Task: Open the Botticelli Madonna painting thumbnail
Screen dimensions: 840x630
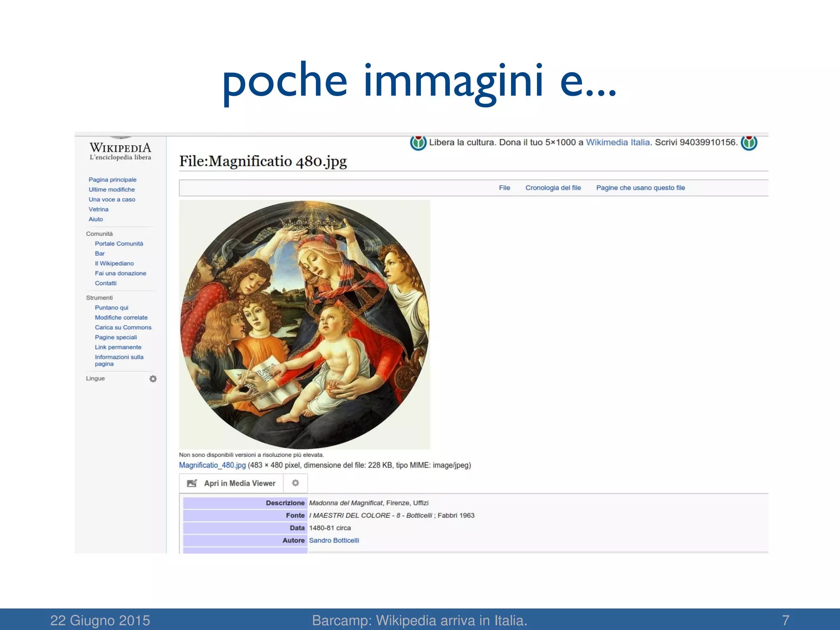Action: point(304,324)
